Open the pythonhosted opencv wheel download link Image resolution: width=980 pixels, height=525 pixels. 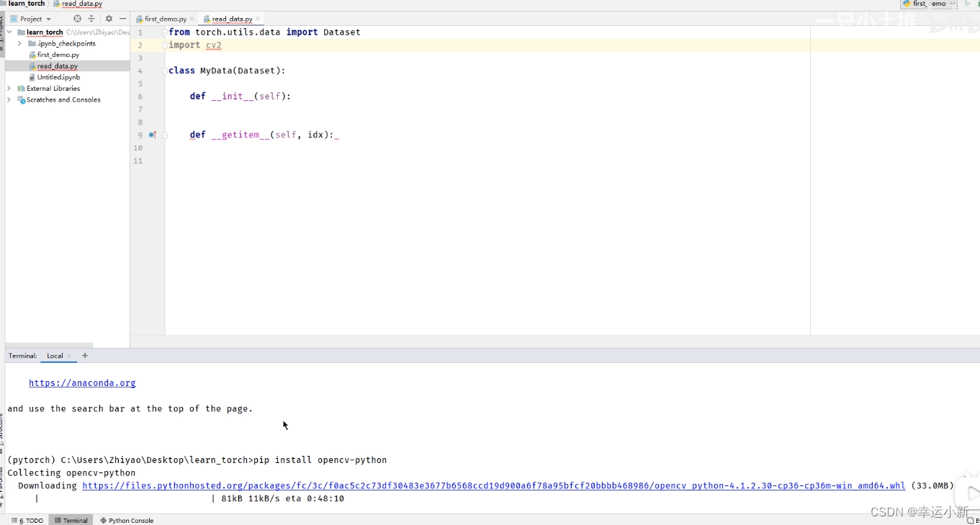(493, 486)
